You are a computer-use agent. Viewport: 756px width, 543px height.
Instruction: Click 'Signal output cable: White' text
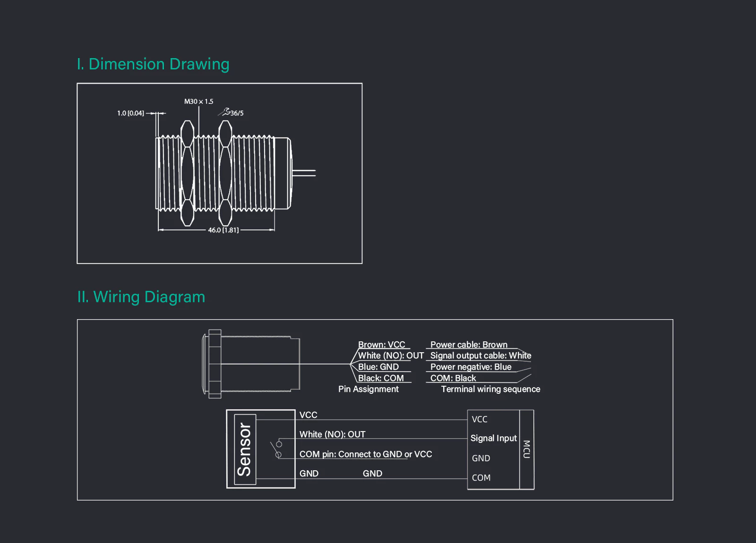tap(481, 356)
